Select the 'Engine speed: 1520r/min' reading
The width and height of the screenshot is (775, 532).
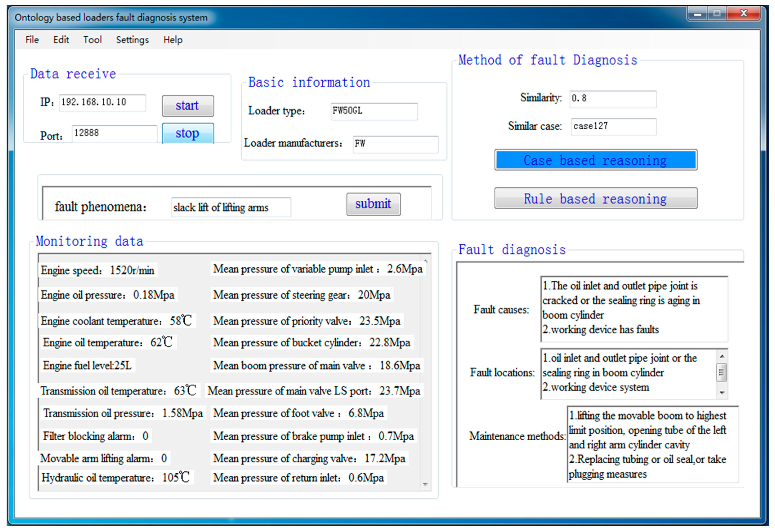coord(98,270)
